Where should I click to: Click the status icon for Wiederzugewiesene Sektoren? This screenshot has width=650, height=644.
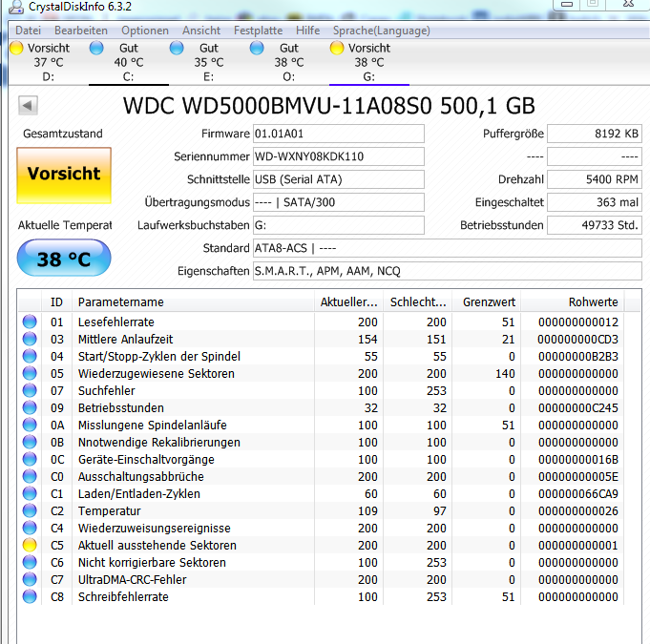(x=30, y=373)
